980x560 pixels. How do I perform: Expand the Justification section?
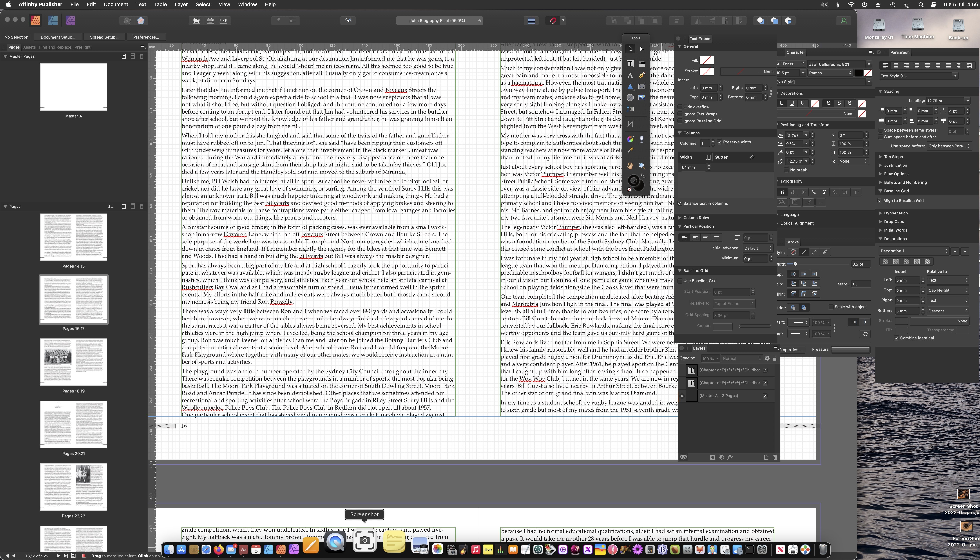pyautogui.click(x=880, y=165)
